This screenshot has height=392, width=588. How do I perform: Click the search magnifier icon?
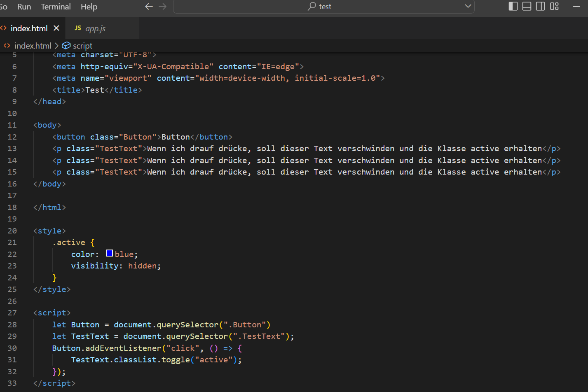(x=312, y=6)
